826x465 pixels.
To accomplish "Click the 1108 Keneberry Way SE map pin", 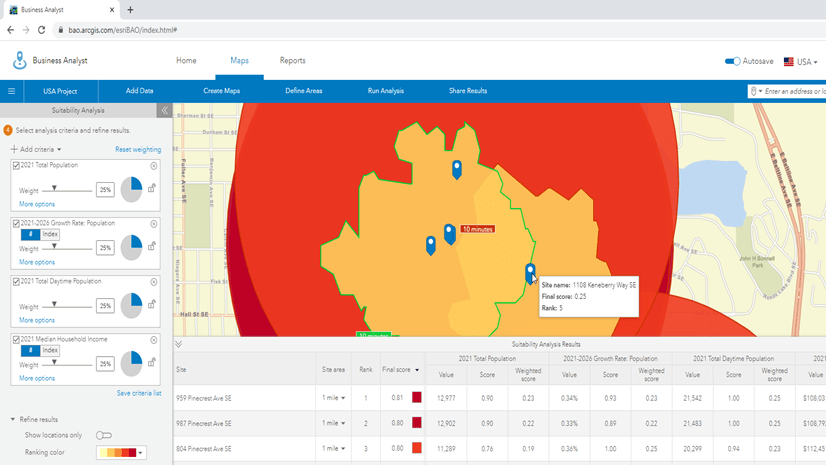I will [530, 272].
